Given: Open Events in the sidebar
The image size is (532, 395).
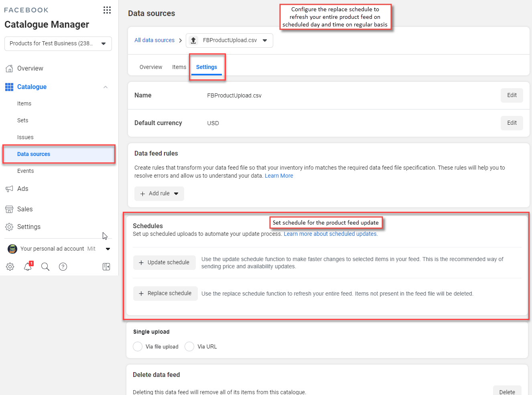Looking at the screenshot, I should point(26,171).
